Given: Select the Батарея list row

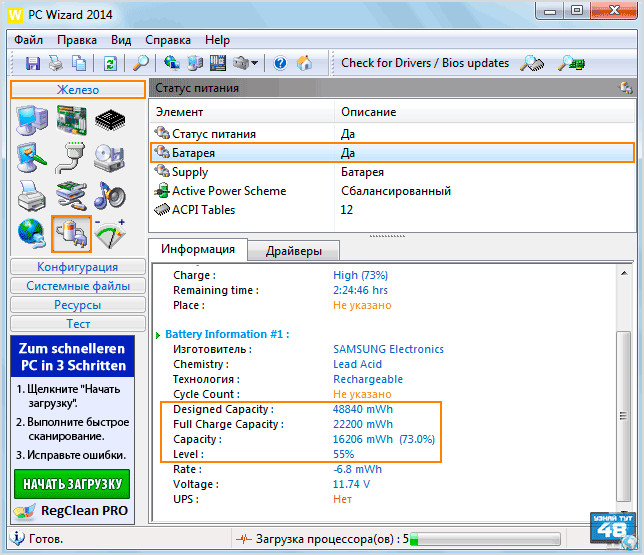Looking at the screenshot, I should coord(392,152).
